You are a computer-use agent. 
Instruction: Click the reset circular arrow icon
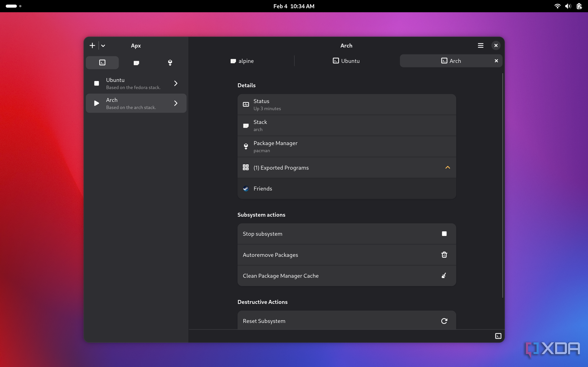[444, 321]
